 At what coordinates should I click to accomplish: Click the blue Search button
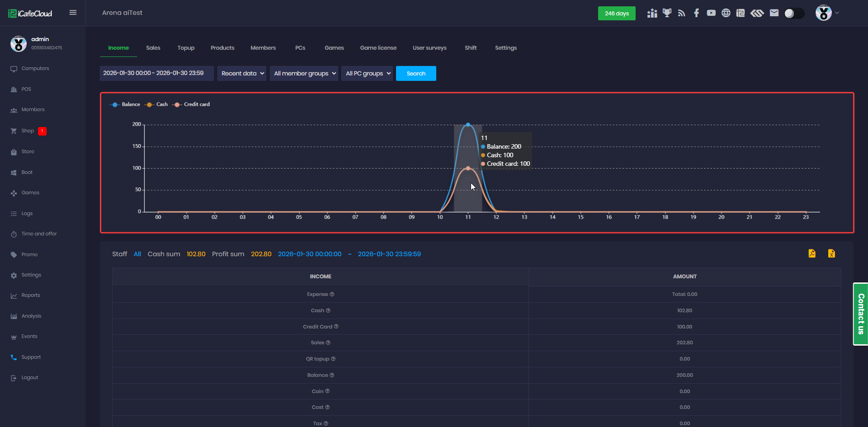click(416, 74)
